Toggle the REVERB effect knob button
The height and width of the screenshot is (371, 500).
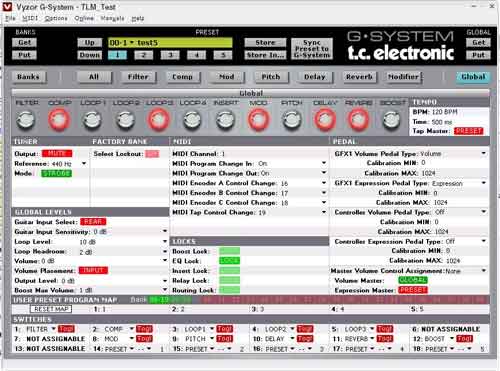(x=358, y=119)
